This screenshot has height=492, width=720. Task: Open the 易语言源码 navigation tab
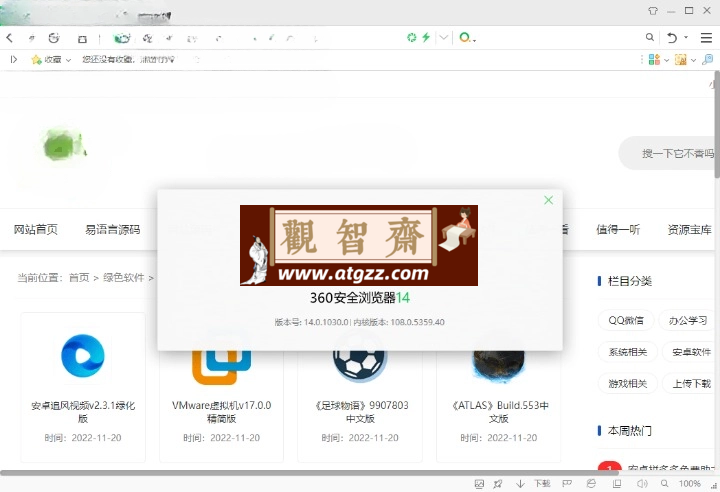[x=112, y=229]
